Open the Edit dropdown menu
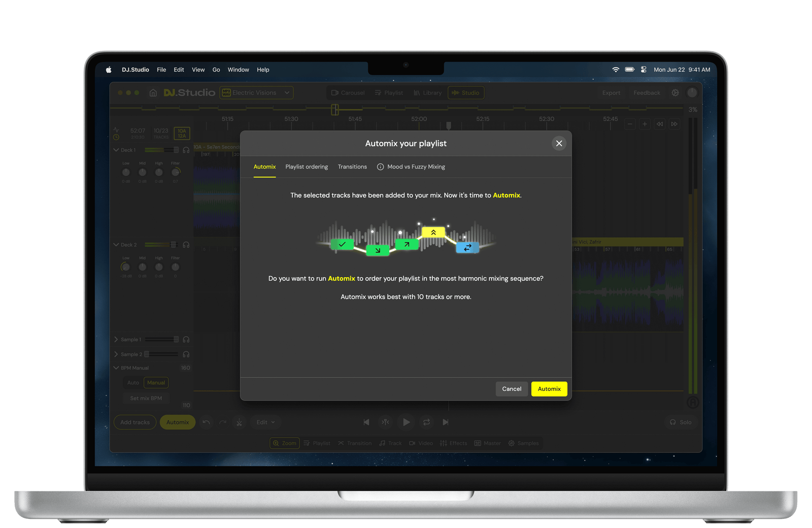 (x=266, y=422)
